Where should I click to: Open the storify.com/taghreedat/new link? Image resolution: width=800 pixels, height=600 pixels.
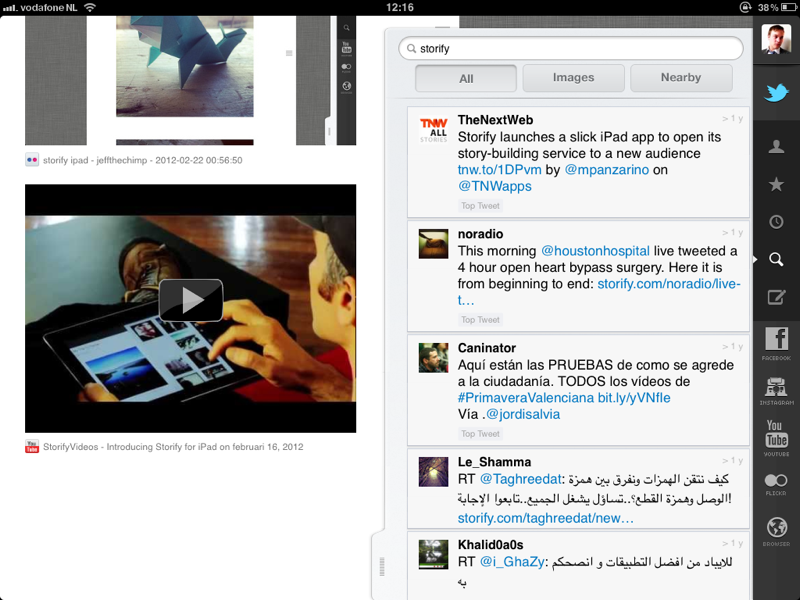[x=545, y=518]
